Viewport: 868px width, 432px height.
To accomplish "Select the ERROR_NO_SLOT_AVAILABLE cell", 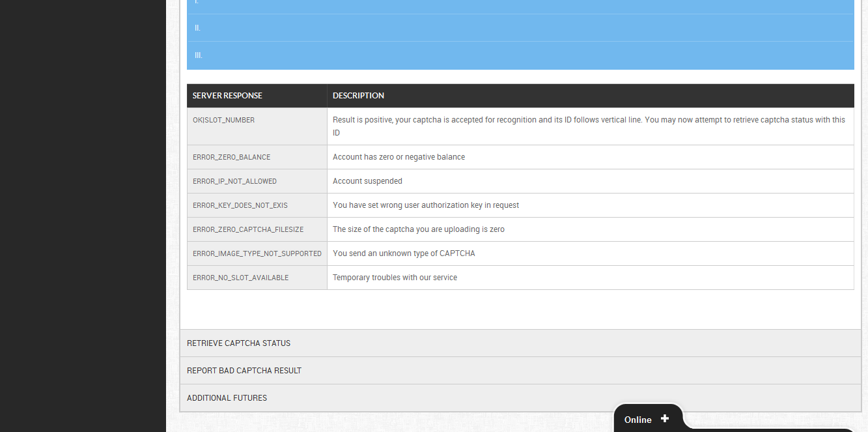I will coord(257,278).
